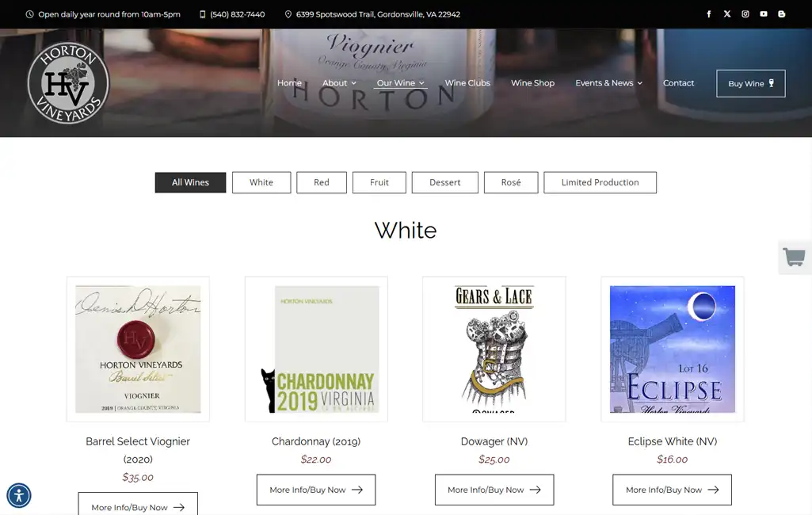Click More Info/Buy Now for Barrel Select Viognier
This screenshot has width=812, height=515.
[x=139, y=504]
